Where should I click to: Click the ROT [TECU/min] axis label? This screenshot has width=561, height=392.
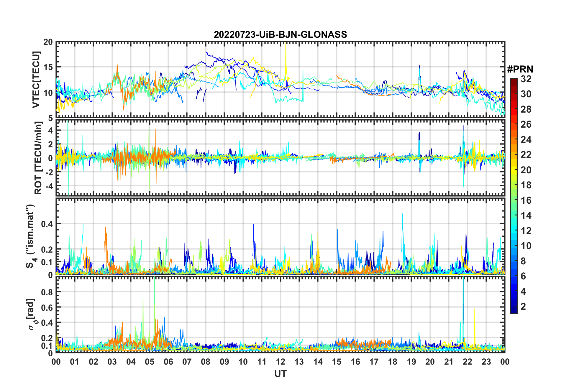tap(38, 158)
